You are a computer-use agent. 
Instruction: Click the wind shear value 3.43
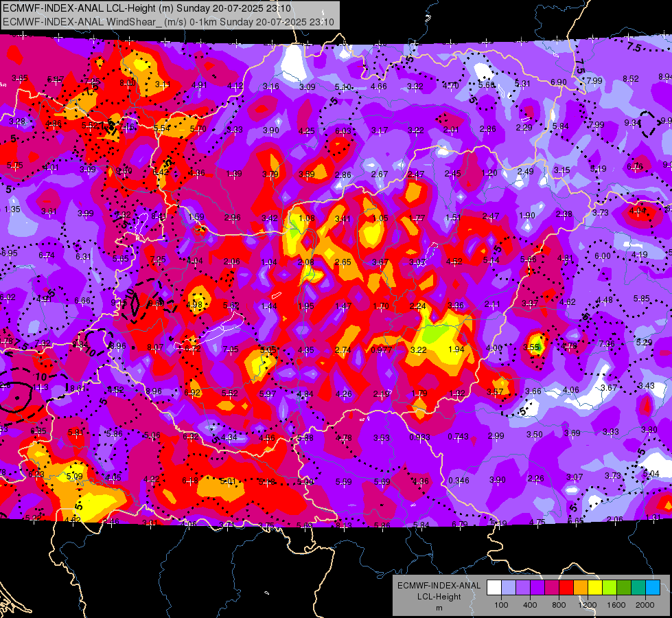pos(647,386)
